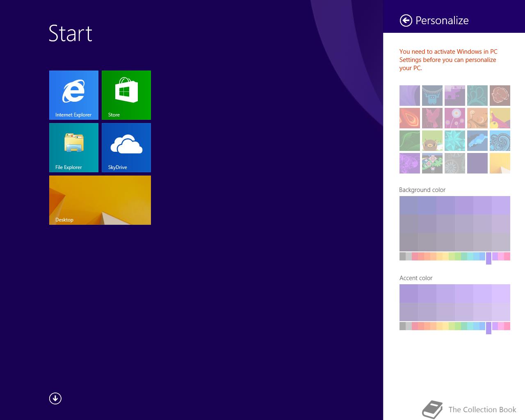Click selected purple marker on Accent hue strip
Viewport: 525px width, 420px height.
[x=488, y=328]
